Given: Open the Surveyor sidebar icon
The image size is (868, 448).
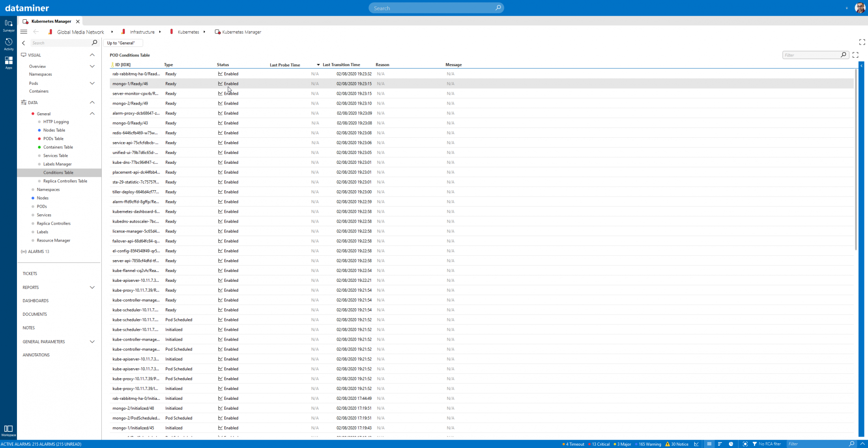Looking at the screenshot, I should [8, 25].
